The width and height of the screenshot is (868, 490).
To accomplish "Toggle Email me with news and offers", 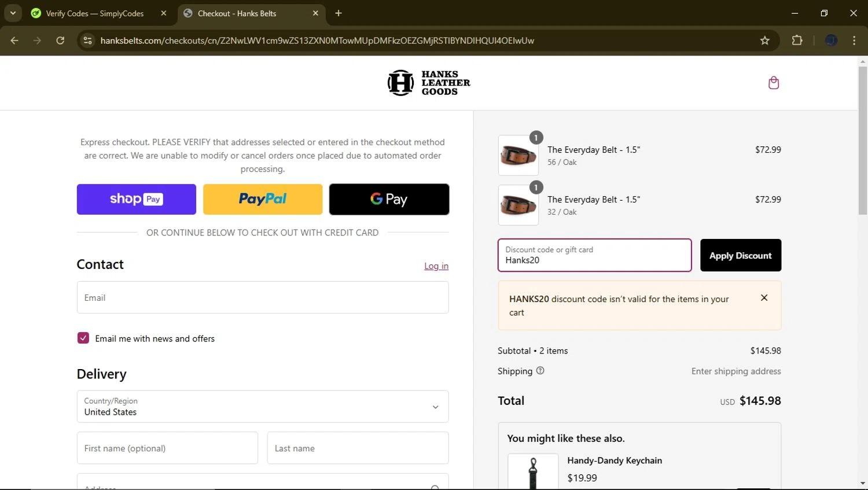I will 83,338.
